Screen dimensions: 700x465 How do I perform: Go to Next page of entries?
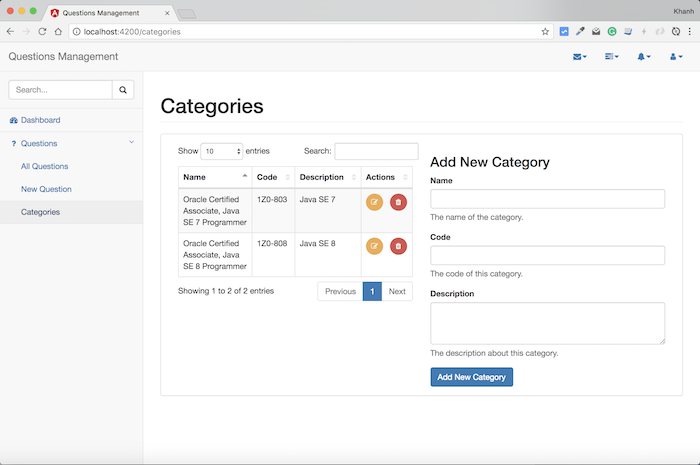[397, 291]
